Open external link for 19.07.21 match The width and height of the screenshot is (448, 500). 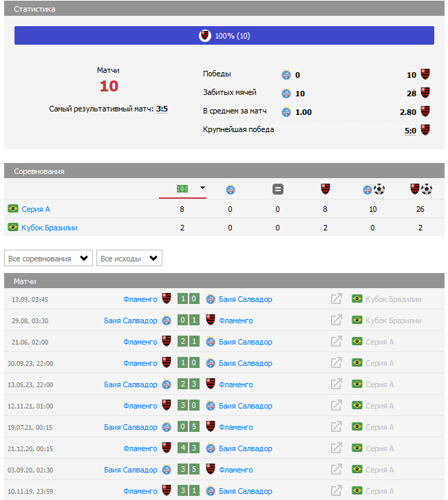(x=337, y=427)
